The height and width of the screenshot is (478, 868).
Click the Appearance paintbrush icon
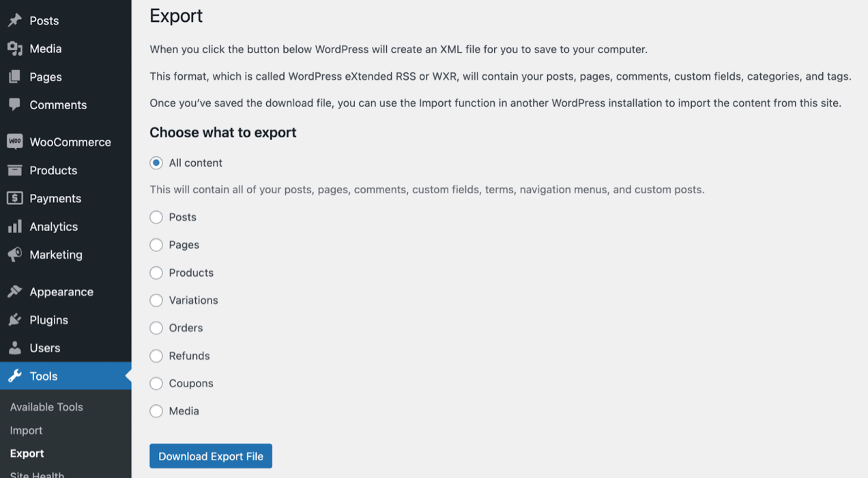[14, 292]
